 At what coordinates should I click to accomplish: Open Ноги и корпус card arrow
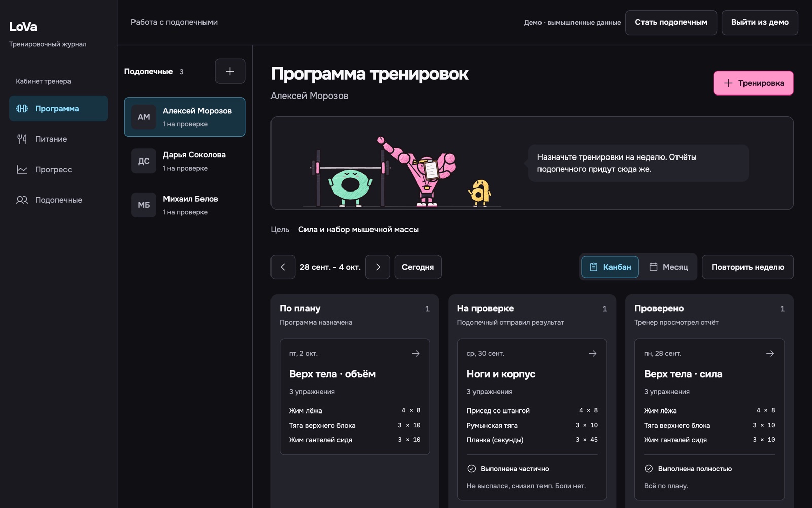592,353
